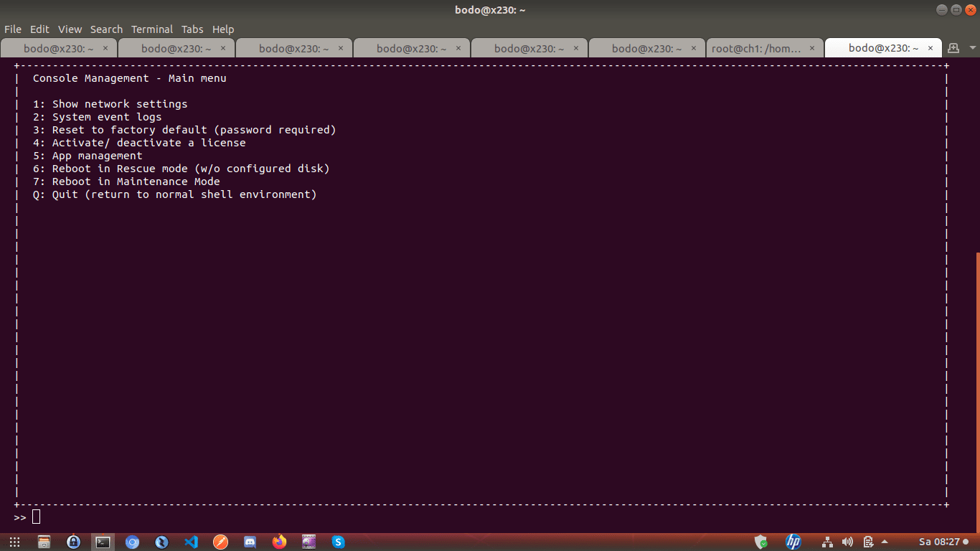Click '3: Reset to factory default' line
This screenshot has width=980, height=551.
184,130
